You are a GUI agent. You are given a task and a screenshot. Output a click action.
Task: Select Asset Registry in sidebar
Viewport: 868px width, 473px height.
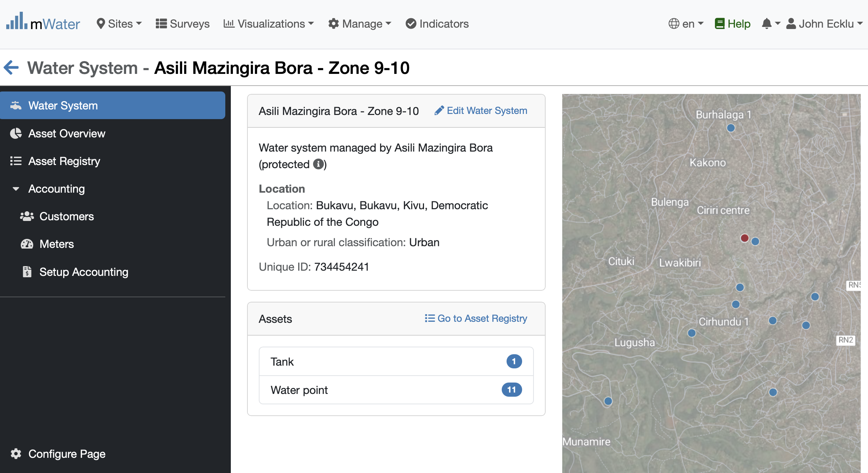[113, 161]
